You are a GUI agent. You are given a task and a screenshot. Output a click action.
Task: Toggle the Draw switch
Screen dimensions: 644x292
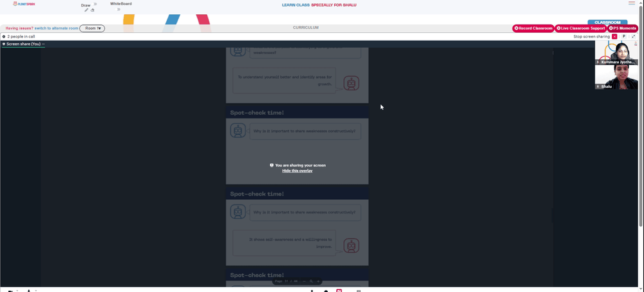click(x=95, y=4)
